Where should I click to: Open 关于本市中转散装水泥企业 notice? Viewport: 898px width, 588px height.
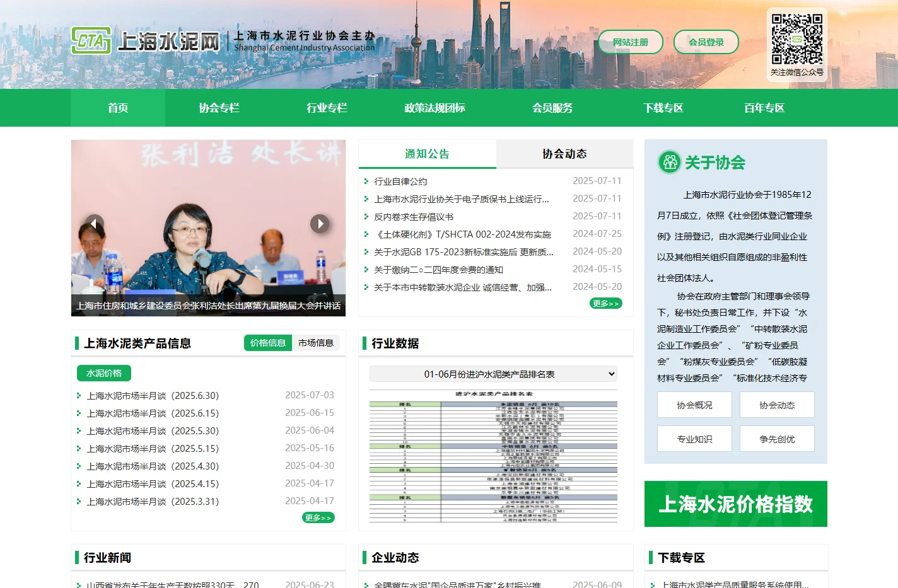tap(463, 287)
